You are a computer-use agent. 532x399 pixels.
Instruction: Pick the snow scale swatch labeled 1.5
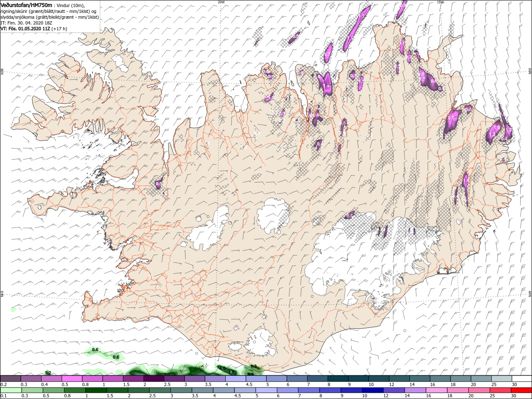(133, 379)
